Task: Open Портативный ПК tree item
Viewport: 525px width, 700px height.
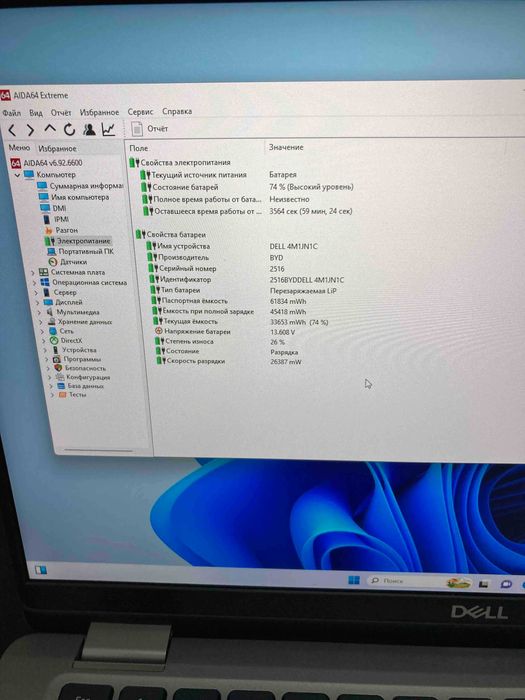Action: [x=80, y=252]
